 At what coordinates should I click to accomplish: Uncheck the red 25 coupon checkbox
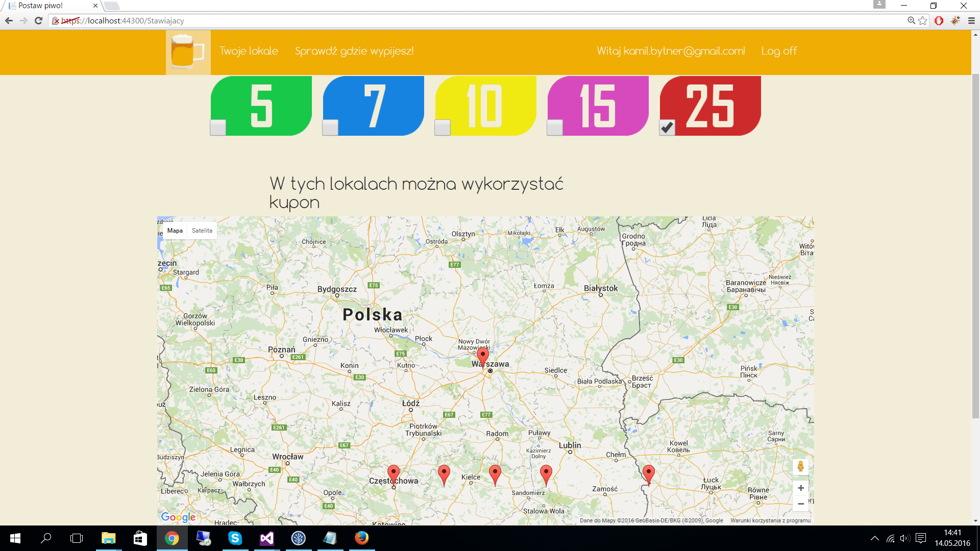point(667,128)
